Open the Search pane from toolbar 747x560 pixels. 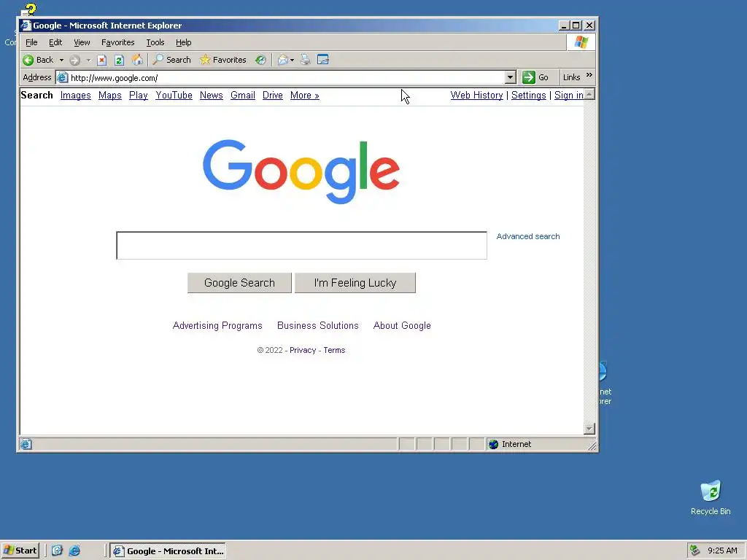pos(171,60)
